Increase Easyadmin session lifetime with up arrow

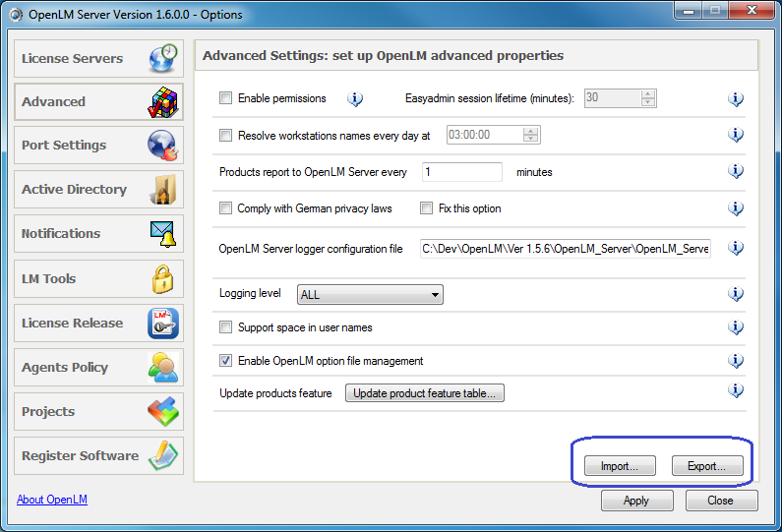click(x=648, y=93)
